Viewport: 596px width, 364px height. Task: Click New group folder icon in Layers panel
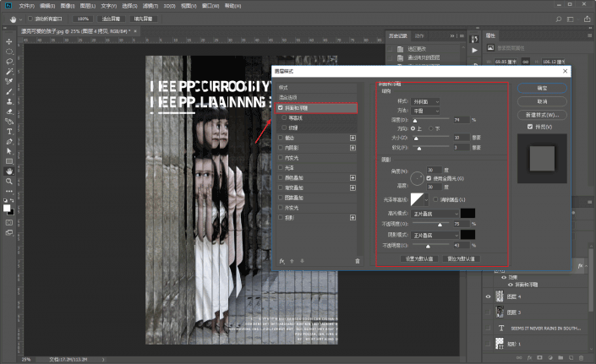pos(560,358)
